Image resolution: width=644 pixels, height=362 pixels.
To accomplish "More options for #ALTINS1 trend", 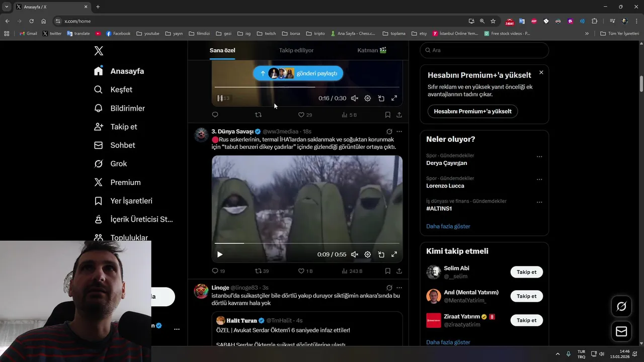I will click(539, 202).
